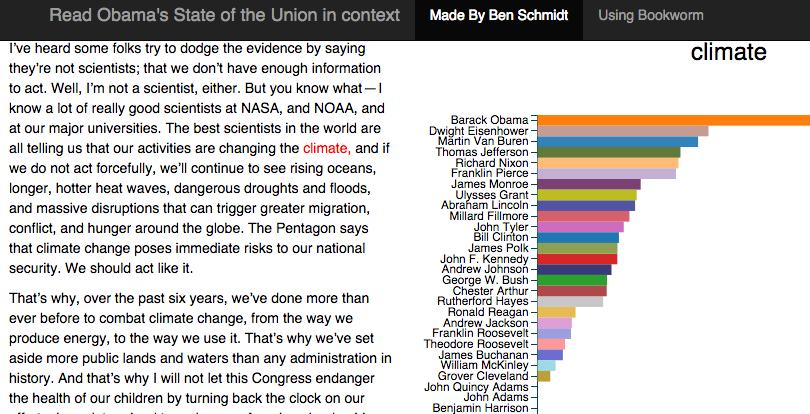Viewport: 810px width, 414px height.
Task: Click the Ulysses Grant axis label
Action: (x=492, y=195)
